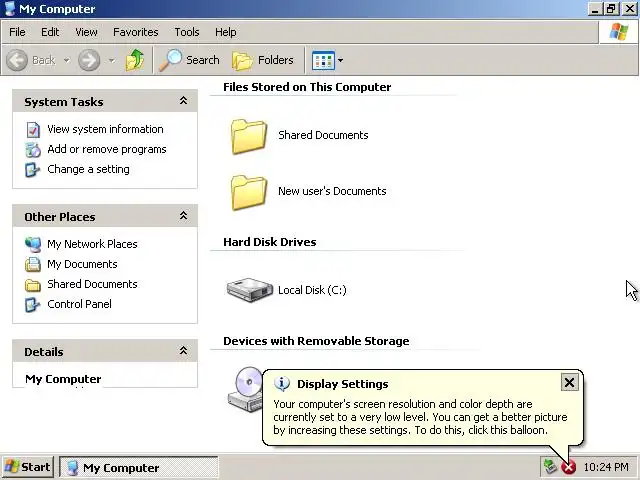Open the View menu
Screen dimensions: 640x480
click(x=86, y=32)
